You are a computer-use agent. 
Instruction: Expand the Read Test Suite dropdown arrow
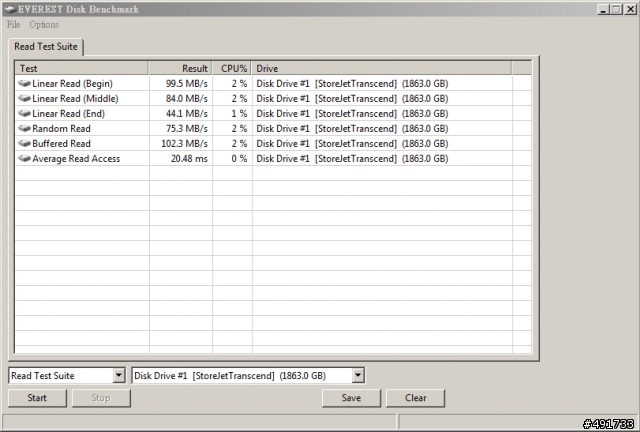point(119,375)
